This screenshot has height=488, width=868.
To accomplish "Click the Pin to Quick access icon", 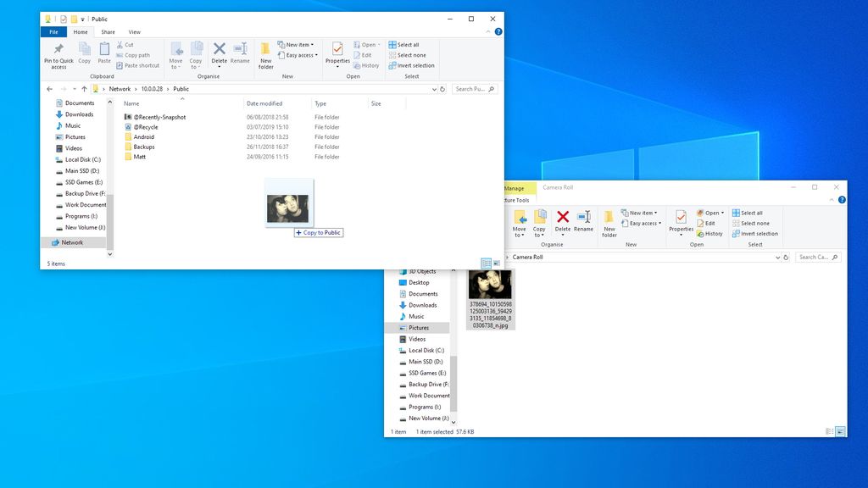I will tap(58, 51).
